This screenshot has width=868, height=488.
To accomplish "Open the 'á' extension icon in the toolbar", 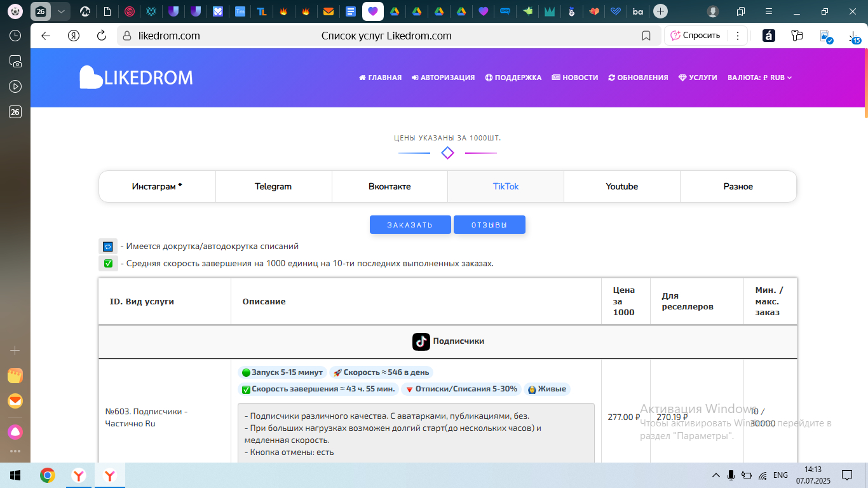I will point(769,36).
